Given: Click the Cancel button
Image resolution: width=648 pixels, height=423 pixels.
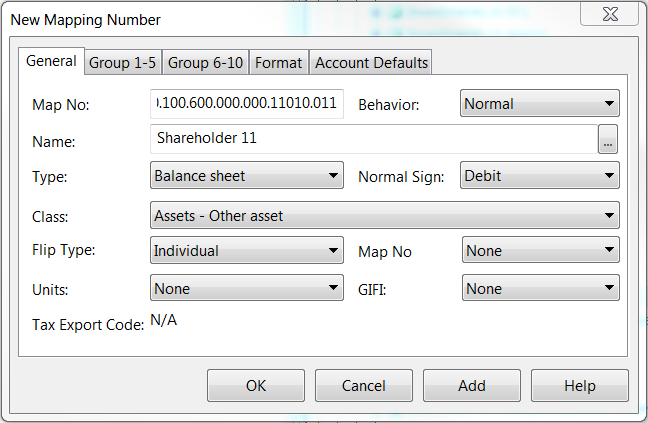Looking at the screenshot, I should pos(364,385).
